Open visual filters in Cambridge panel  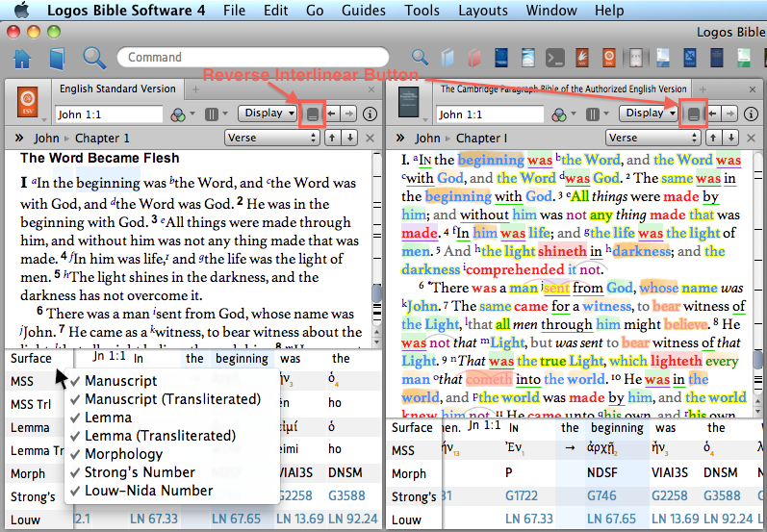tap(563, 114)
